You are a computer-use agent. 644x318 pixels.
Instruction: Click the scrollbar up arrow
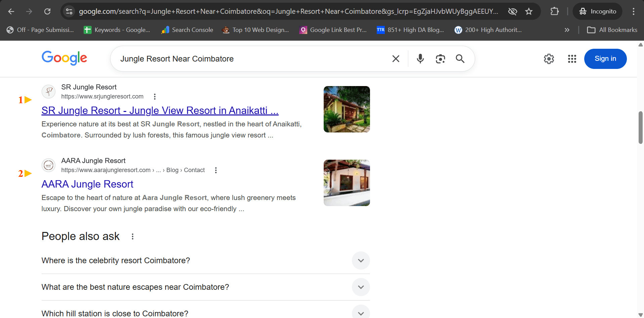(641, 45)
